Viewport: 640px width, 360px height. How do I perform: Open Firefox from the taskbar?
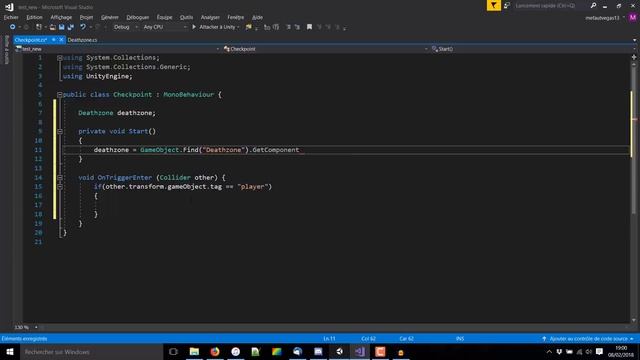215,351
